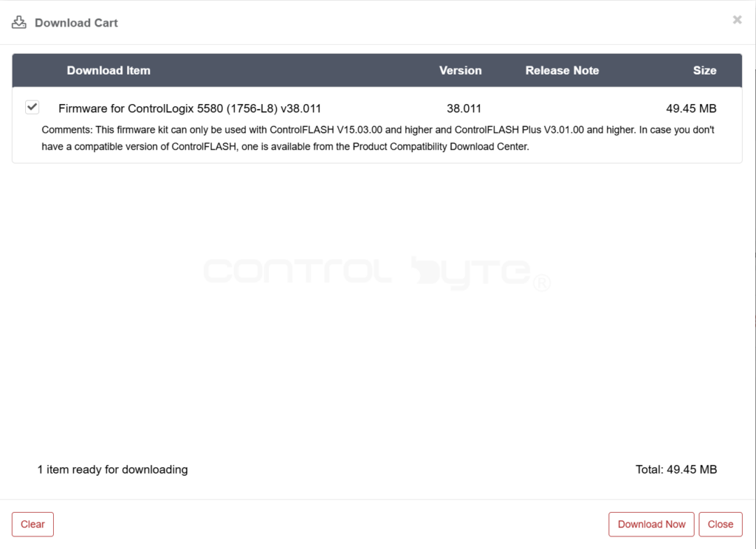
Task: Click the Download Cart tray icon
Action: (18, 22)
